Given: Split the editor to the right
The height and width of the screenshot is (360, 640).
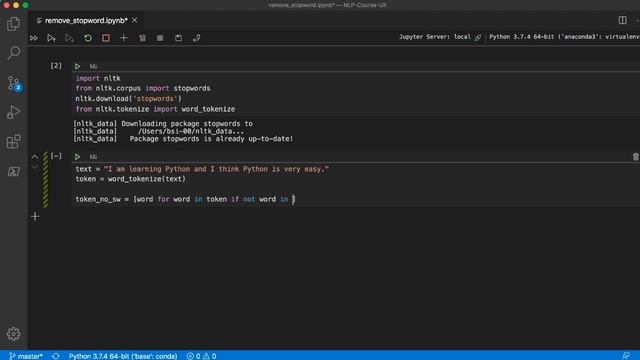Looking at the screenshot, I should (622, 20).
